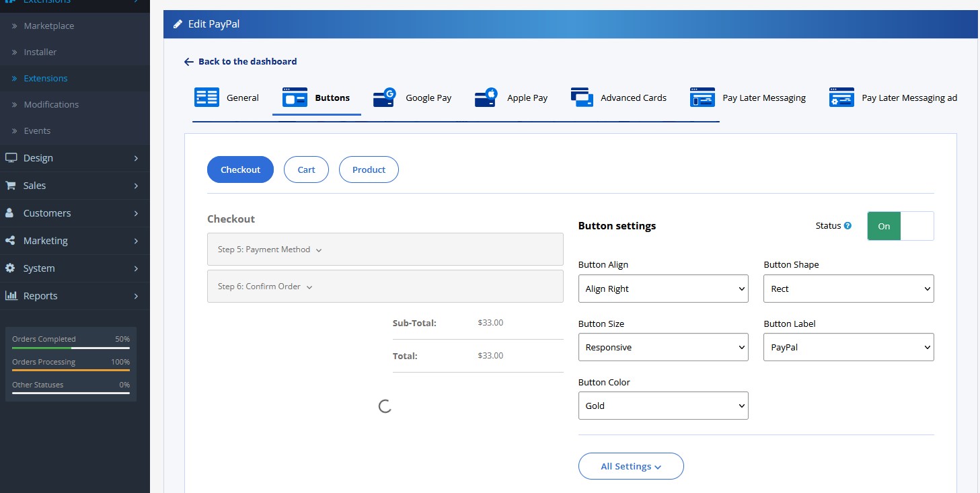The image size is (980, 493).
Task: Expand the Sales menu chevron
Action: [x=136, y=186]
